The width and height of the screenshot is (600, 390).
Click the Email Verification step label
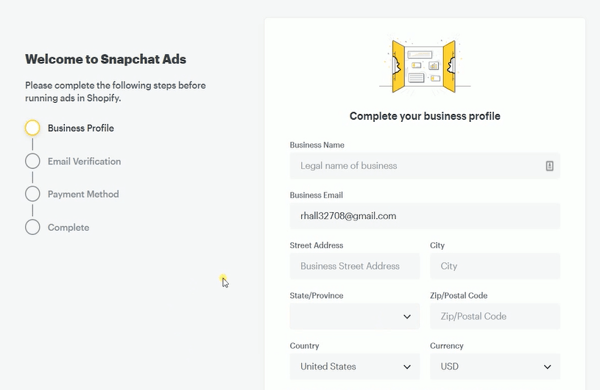[84, 161]
